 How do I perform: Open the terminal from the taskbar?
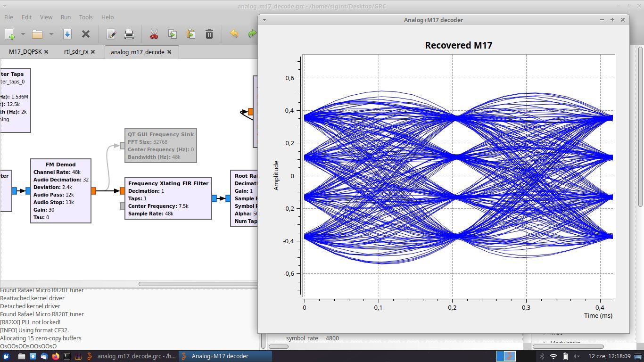point(67,356)
